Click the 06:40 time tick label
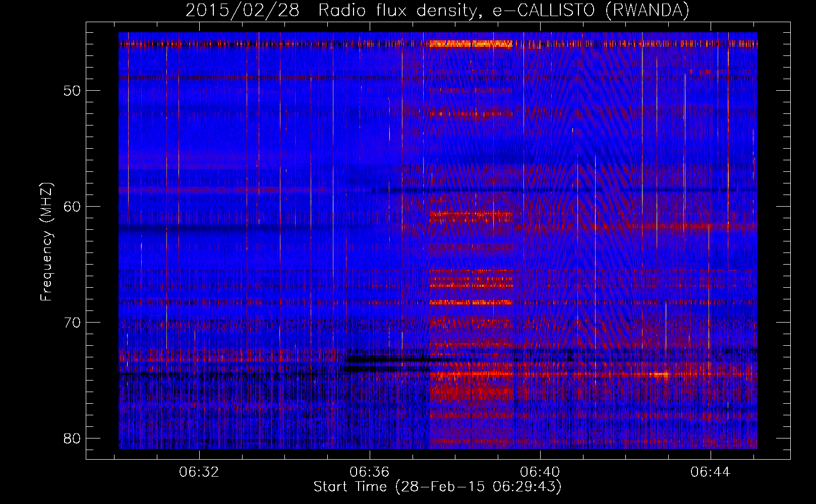 pyautogui.click(x=540, y=472)
